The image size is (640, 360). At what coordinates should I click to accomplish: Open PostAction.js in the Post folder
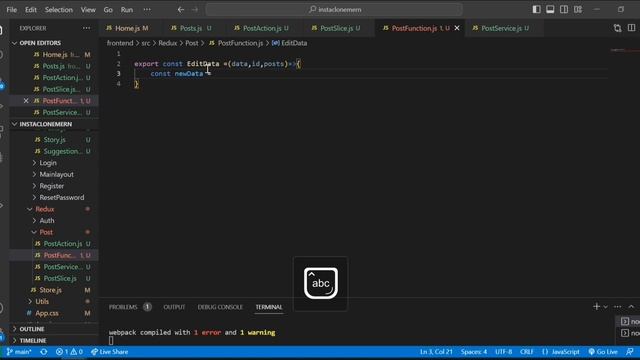[x=54, y=244]
